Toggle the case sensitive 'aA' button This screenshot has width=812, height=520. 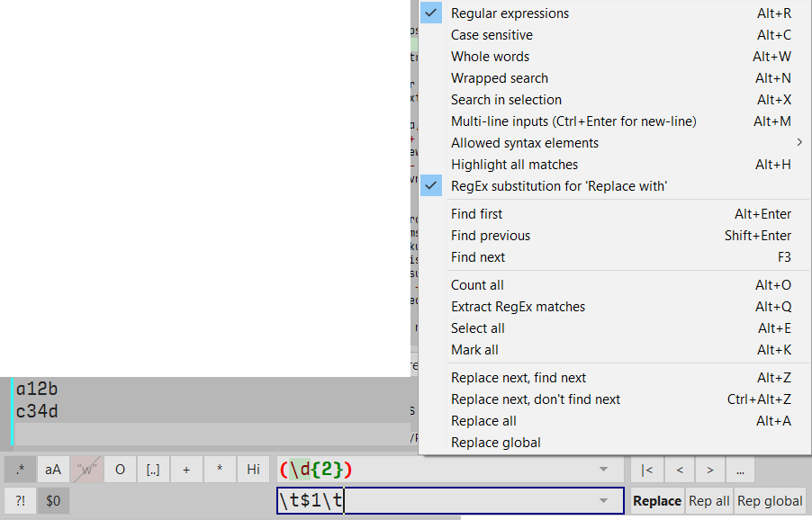click(x=53, y=470)
